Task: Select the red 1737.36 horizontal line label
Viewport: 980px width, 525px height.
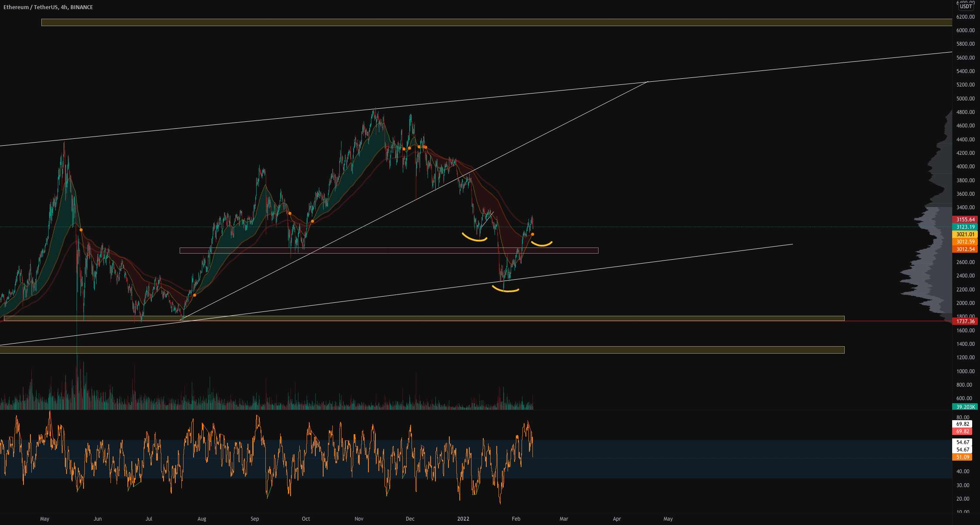Action: [x=965, y=321]
